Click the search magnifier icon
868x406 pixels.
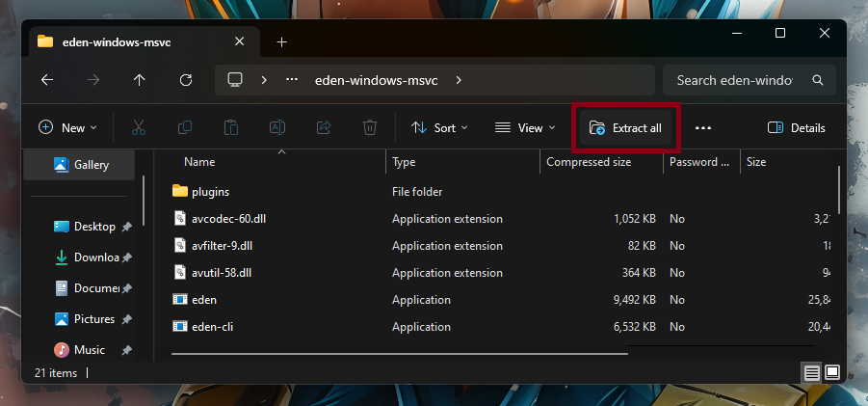pyautogui.click(x=818, y=80)
